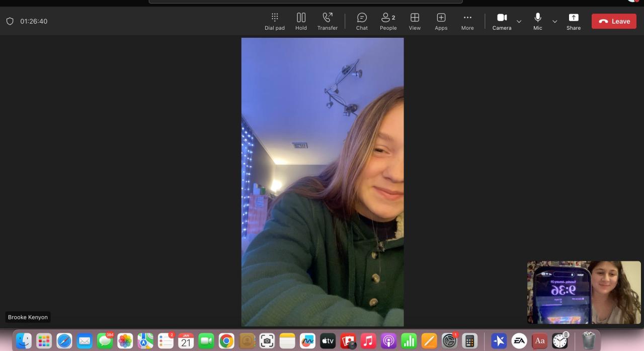Screen dimensions: 644x351
Task: Leave the call
Action: point(614,21)
